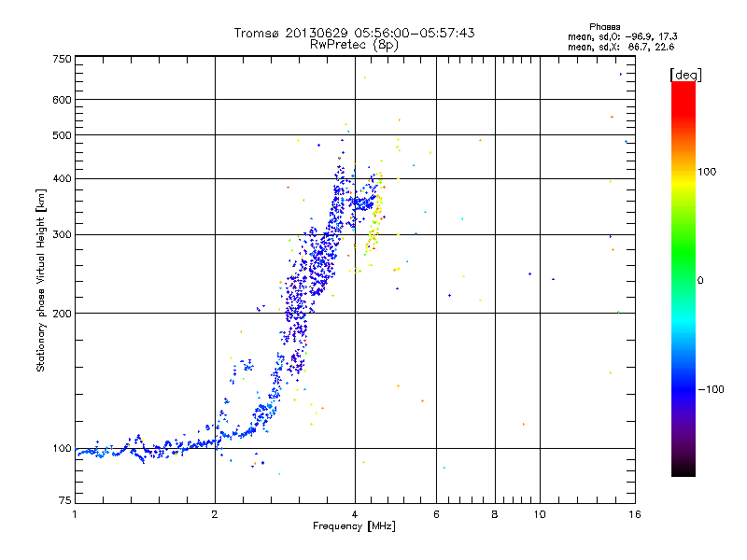The image size is (747, 560).
Task: Click the colorbar tick label '100'
Action: pos(707,172)
